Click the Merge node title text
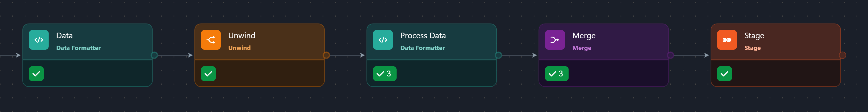 coord(583,36)
